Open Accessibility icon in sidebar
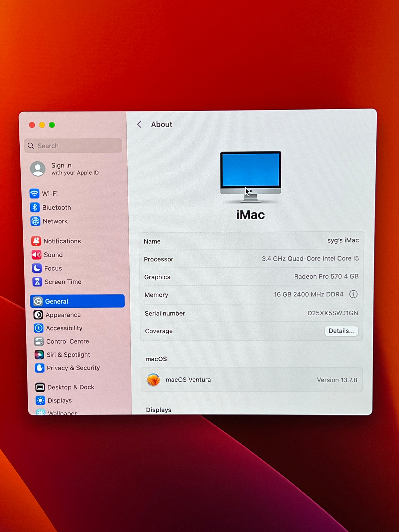The image size is (399, 532). (x=39, y=328)
